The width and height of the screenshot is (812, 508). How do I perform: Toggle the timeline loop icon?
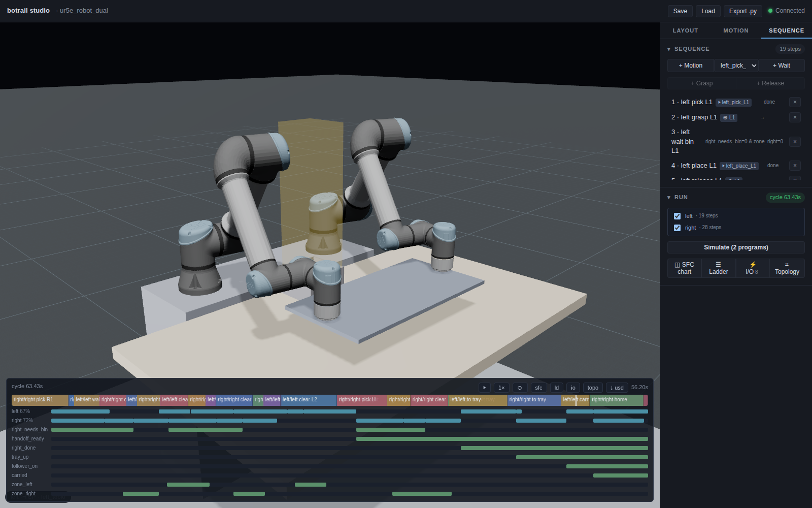pos(520,388)
